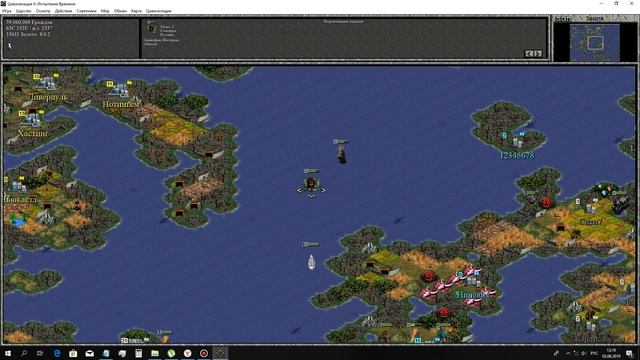Click the taskbar clock
Image resolution: width=640 pixels, height=360 pixels.
[x=611, y=353]
